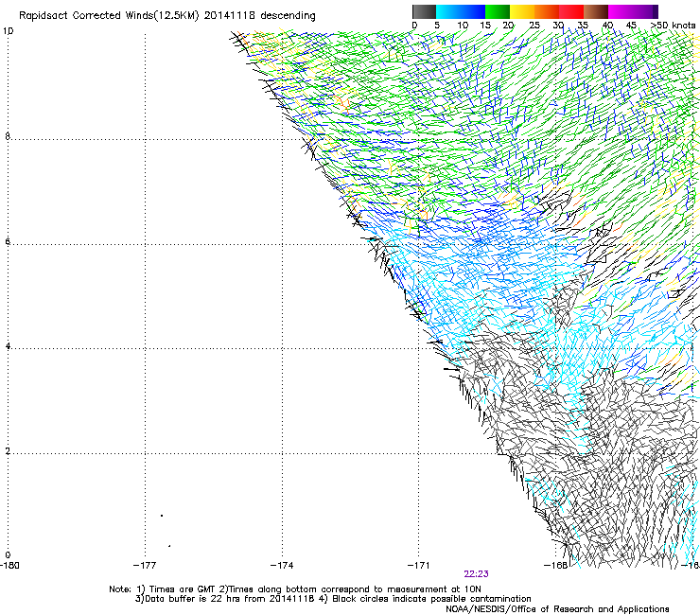Click the latitude '8' axis label
700x615 pixels.
click(8, 136)
